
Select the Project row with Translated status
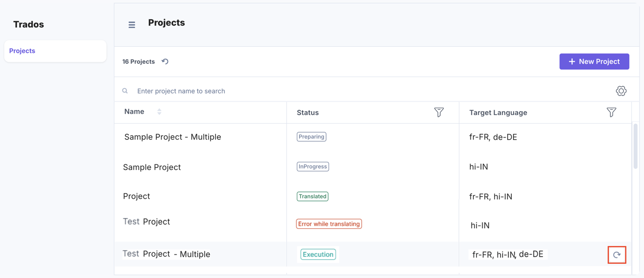tap(136, 196)
